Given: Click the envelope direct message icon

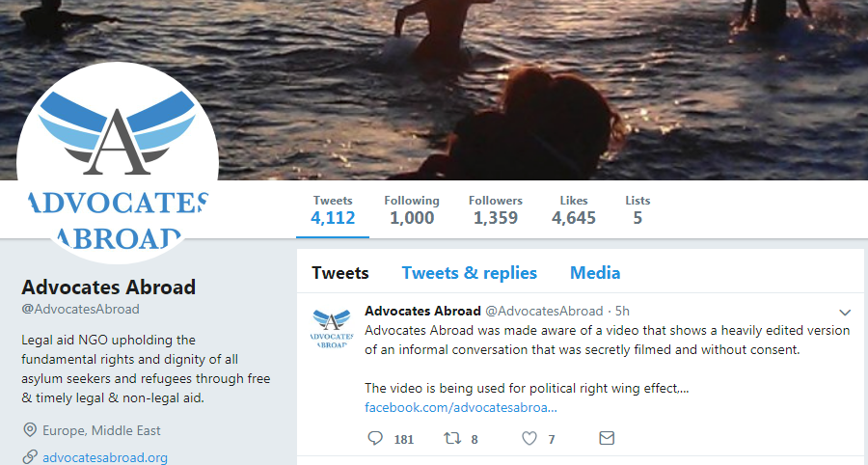Looking at the screenshot, I should coord(607,438).
